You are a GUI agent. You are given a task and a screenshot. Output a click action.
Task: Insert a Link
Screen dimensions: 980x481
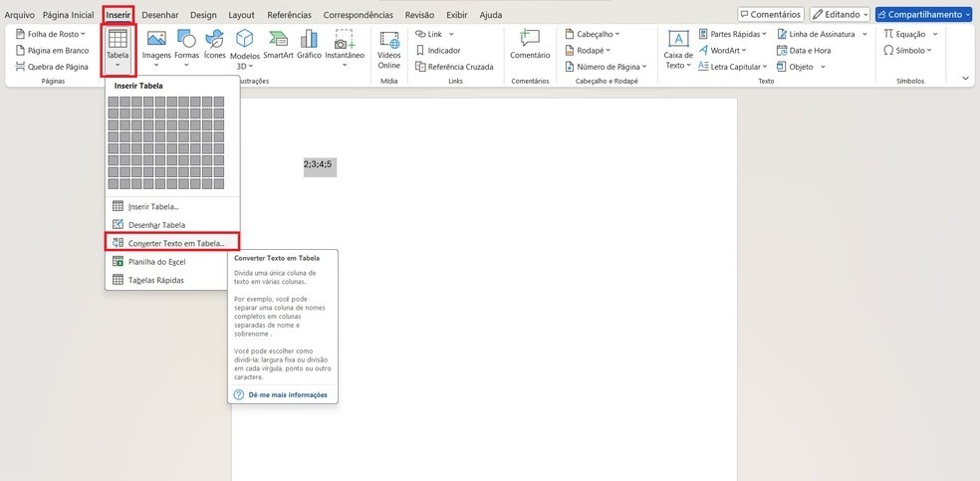point(434,34)
